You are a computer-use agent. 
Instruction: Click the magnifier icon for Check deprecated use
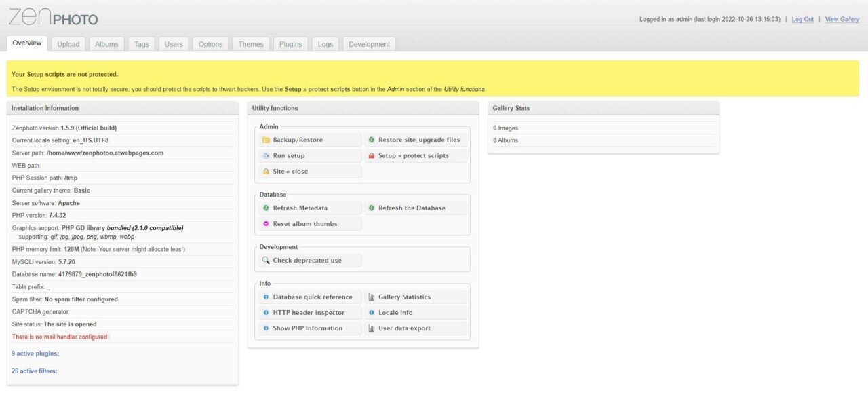click(265, 260)
